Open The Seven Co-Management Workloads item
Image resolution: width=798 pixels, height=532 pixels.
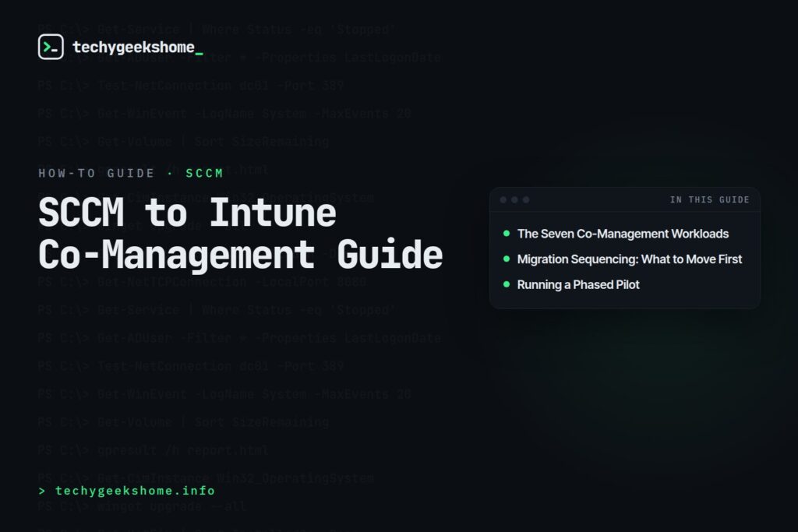623,234
